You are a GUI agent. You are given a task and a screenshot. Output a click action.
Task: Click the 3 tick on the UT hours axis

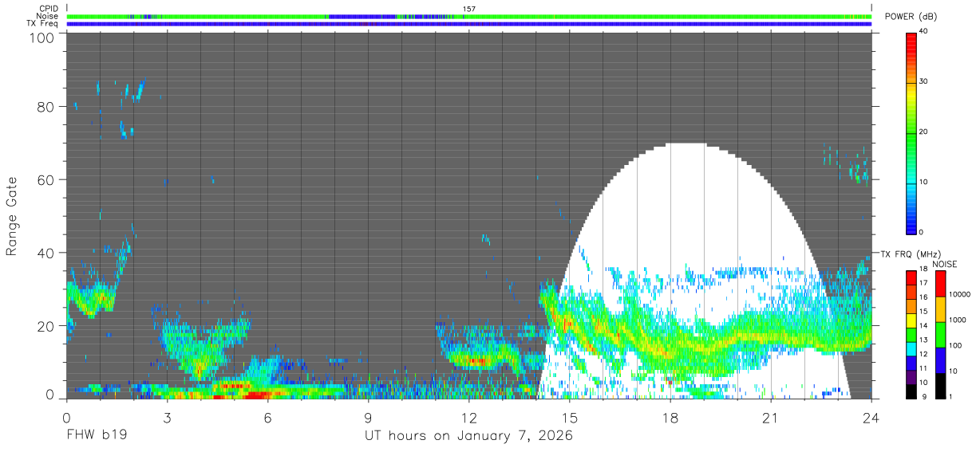tap(167, 417)
